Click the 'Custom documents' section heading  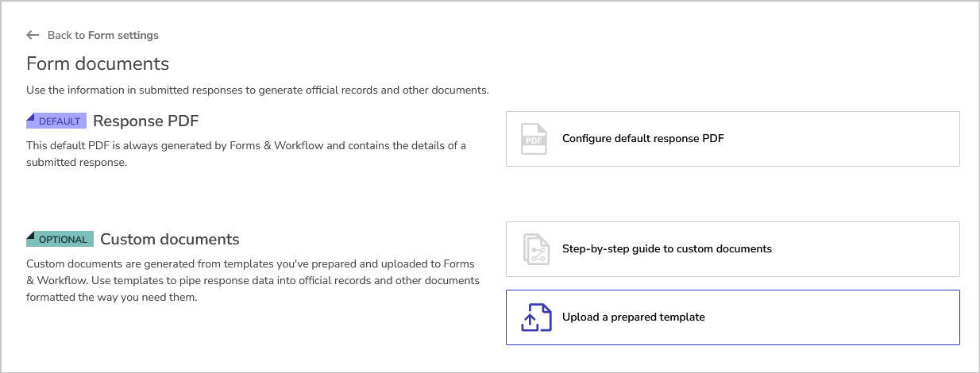(169, 240)
